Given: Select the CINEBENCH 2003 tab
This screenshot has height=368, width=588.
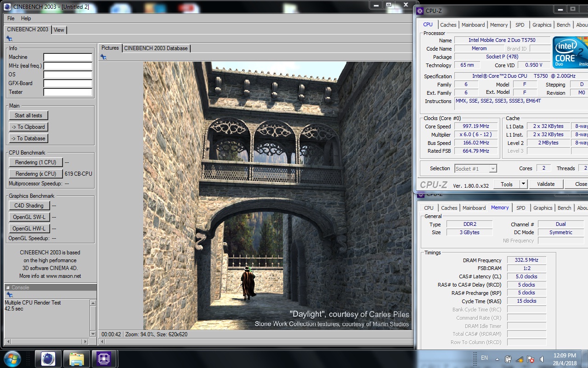Looking at the screenshot, I should 28,29.
